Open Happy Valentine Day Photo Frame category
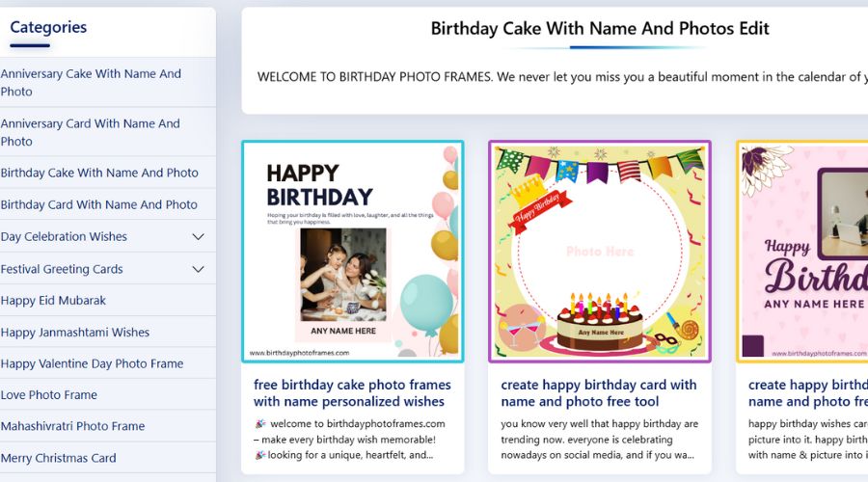Screen dimensions: 868x482 point(92,363)
